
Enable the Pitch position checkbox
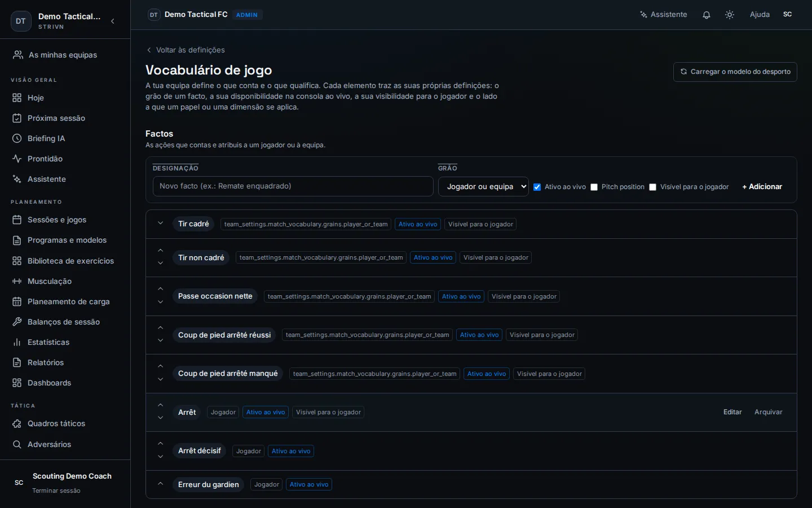(x=594, y=187)
